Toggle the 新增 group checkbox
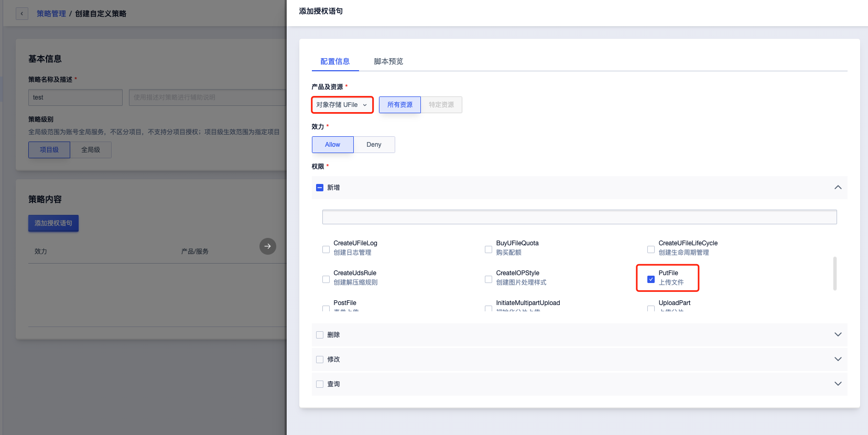 click(320, 188)
